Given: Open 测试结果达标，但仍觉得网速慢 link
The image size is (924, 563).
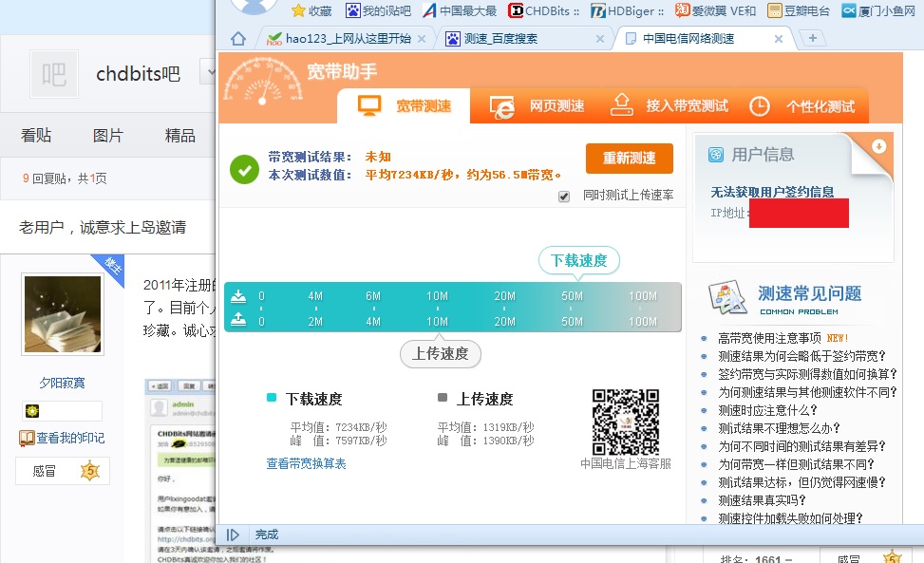Looking at the screenshot, I should [801, 482].
